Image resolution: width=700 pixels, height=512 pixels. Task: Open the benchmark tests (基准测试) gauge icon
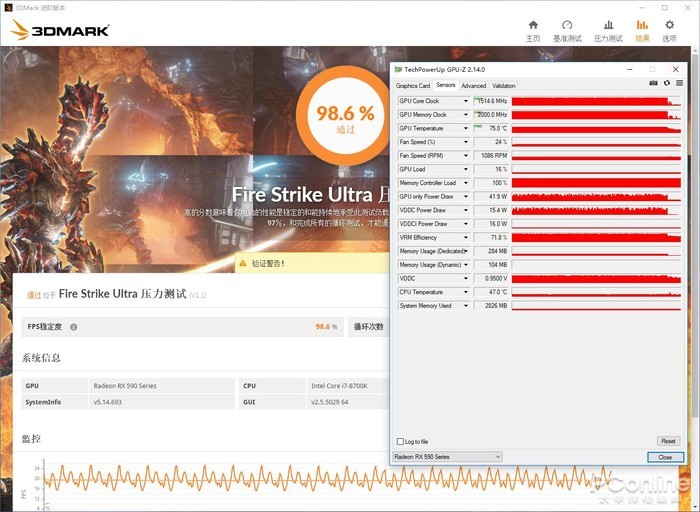point(567,29)
